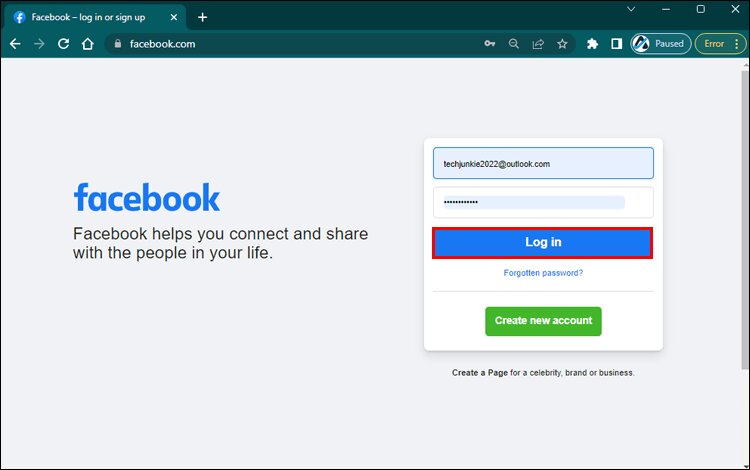Close the browser window

tap(735, 9)
